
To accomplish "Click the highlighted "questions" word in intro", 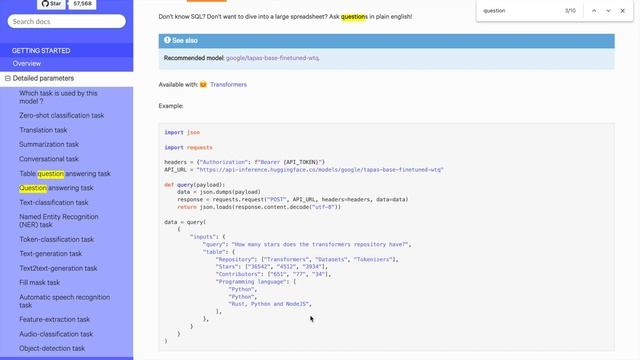I will coord(354,17).
